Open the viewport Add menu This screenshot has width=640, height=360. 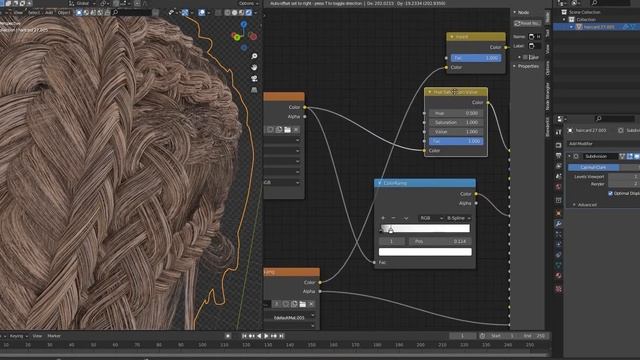[49, 13]
